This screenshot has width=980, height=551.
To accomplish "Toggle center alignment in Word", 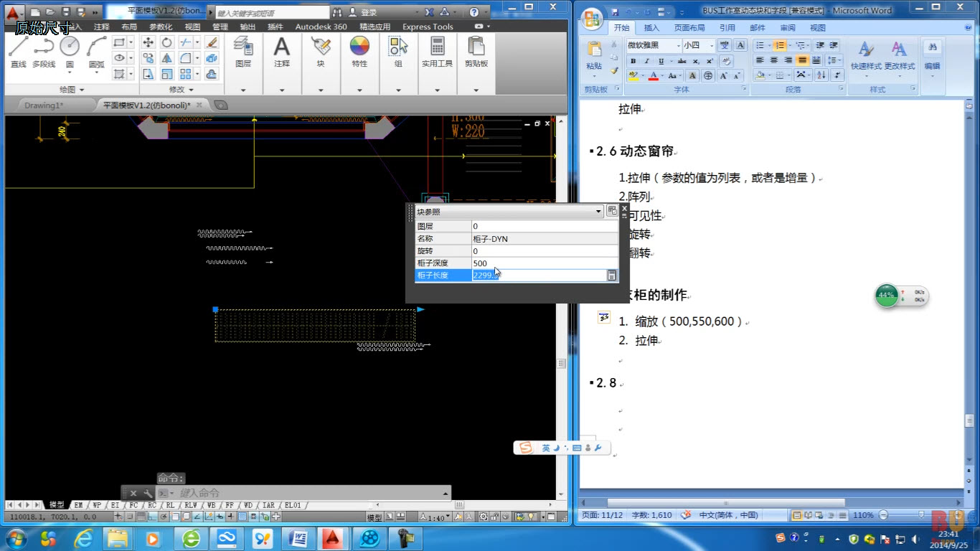I will point(774,60).
